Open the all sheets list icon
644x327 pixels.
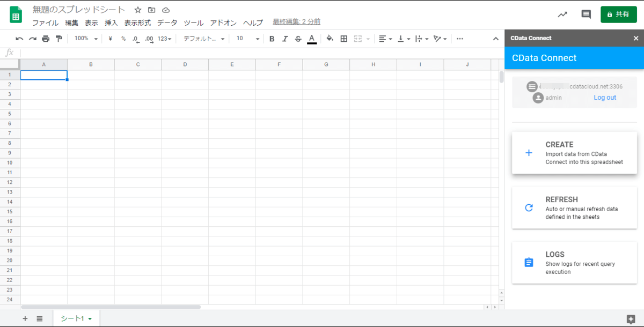click(x=40, y=318)
